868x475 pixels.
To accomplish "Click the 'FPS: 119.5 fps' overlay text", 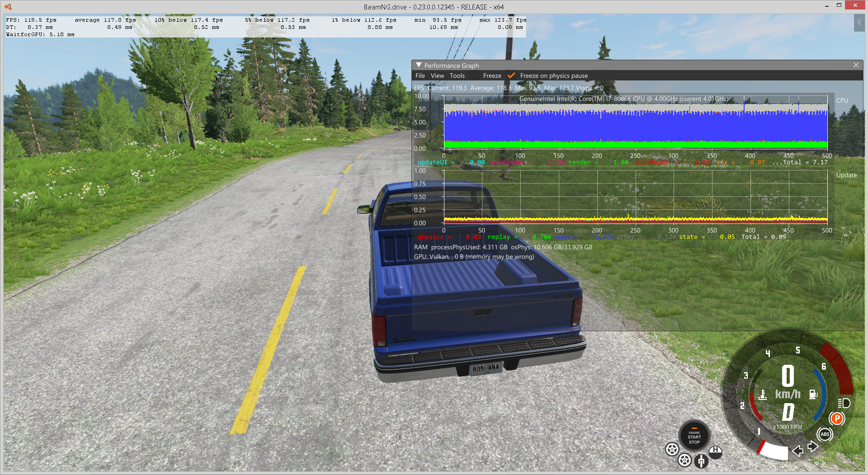I will click(x=31, y=20).
